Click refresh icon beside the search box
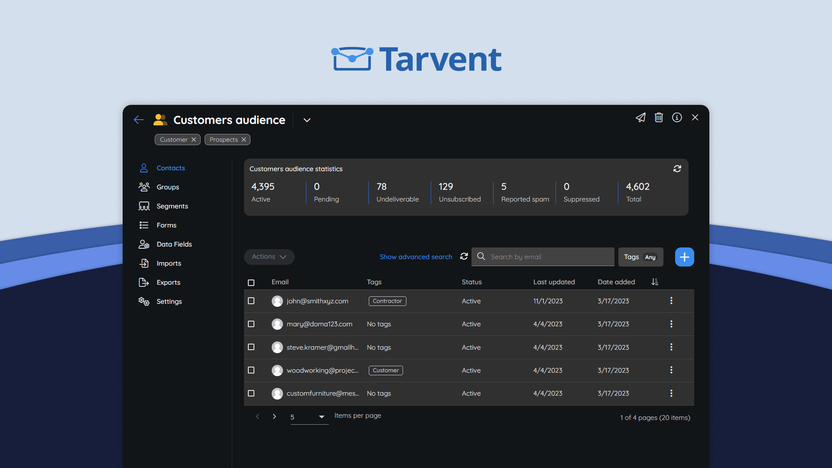Viewport: 832px width, 468px height. coord(464,257)
